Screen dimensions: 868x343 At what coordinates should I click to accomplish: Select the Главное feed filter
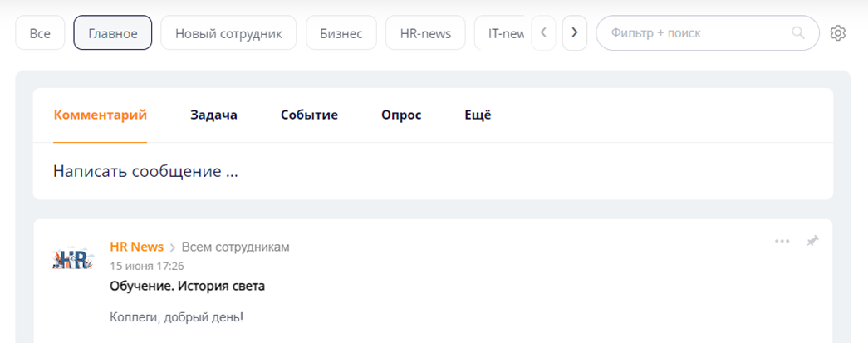point(112,33)
